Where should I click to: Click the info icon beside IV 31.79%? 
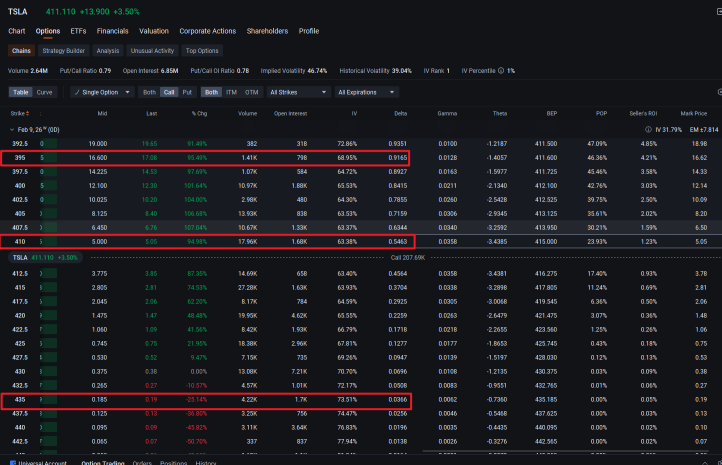coord(648,130)
